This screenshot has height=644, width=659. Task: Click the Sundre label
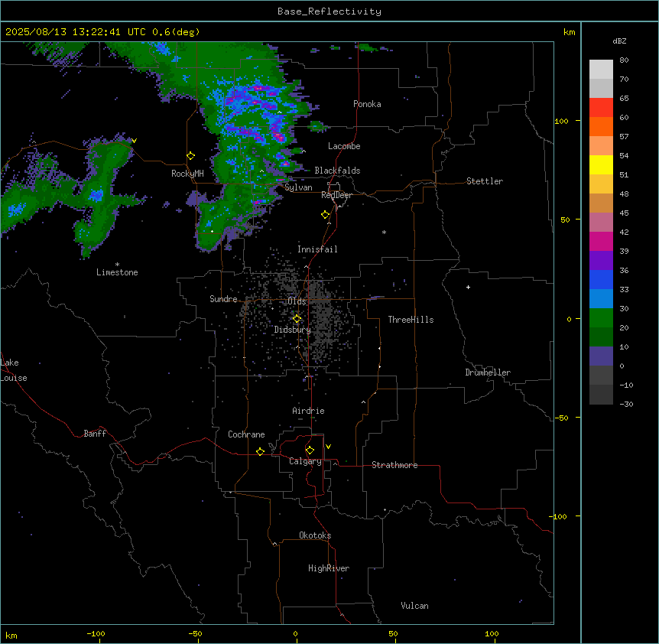click(223, 299)
